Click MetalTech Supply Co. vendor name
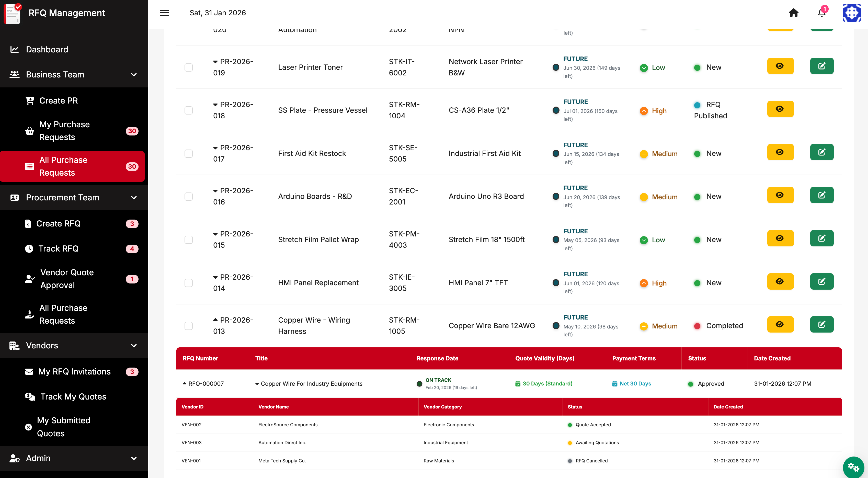Image resolution: width=868 pixels, height=478 pixels. pos(282,461)
